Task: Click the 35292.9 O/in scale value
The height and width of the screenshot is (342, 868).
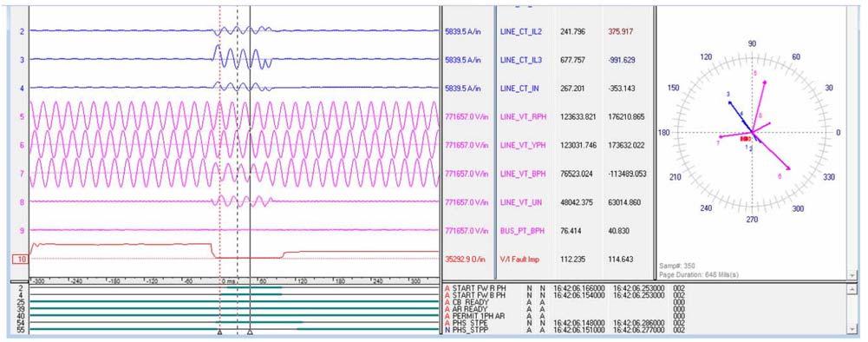Action: tap(464, 260)
